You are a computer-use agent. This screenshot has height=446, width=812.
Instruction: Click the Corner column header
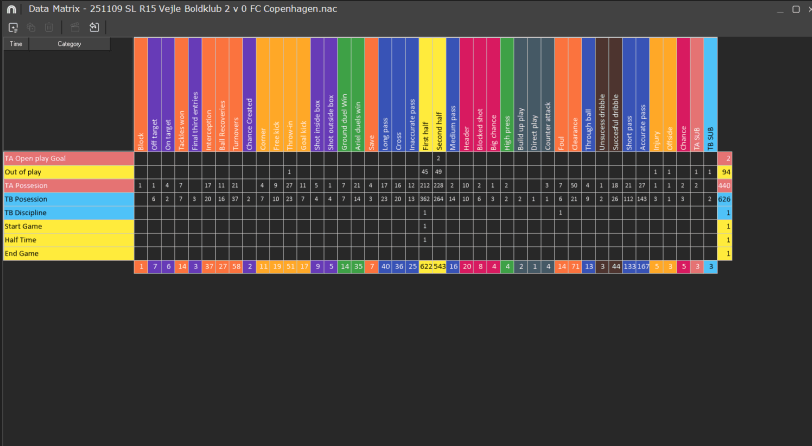pyautogui.click(x=263, y=94)
